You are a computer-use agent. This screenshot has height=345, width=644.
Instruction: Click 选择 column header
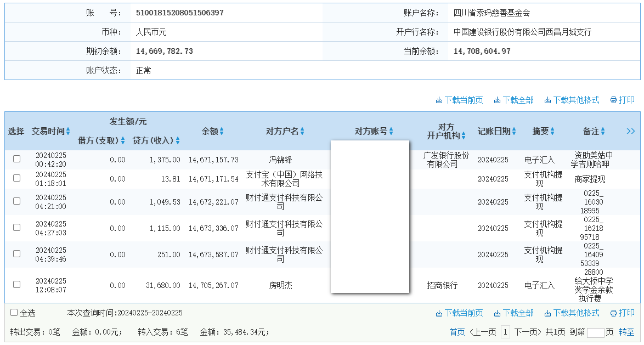click(16, 132)
